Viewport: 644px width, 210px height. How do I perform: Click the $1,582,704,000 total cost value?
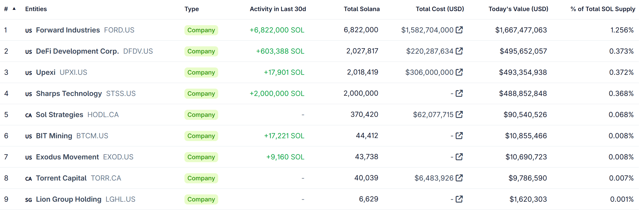[x=427, y=30]
